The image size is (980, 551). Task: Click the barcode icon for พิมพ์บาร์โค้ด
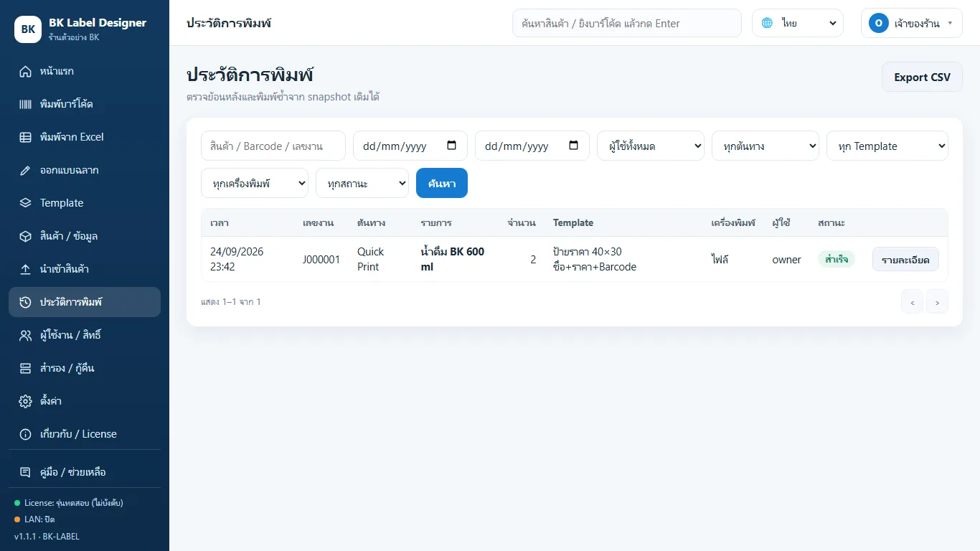[x=26, y=104]
